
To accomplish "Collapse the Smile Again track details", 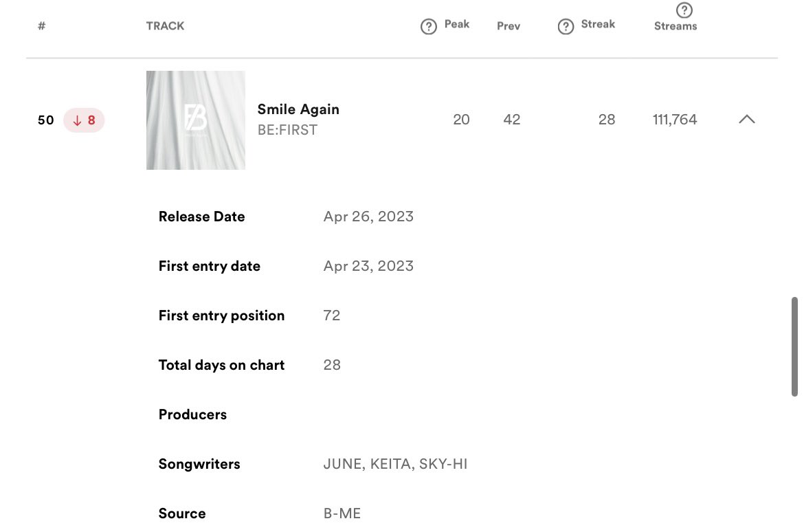I will point(746,120).
